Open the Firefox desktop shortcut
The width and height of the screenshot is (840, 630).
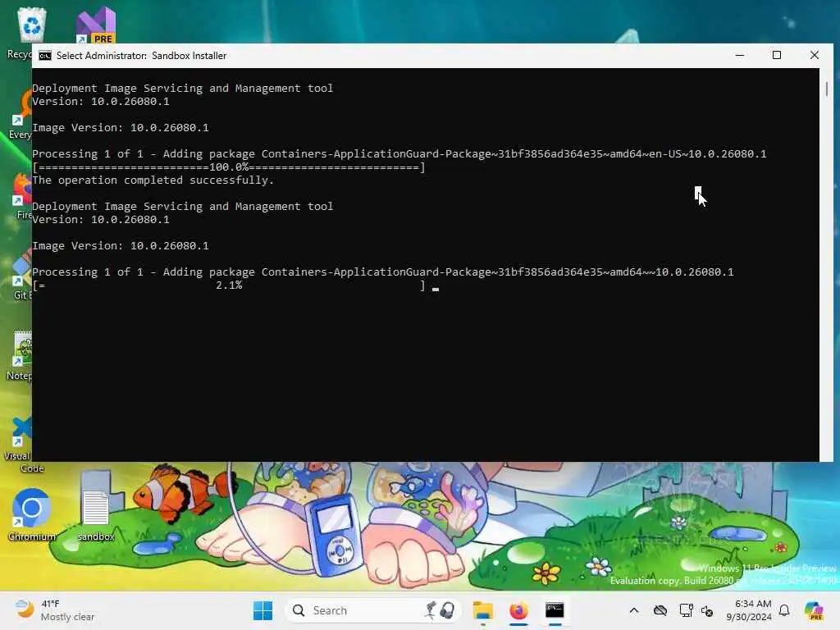coord(22,195)
